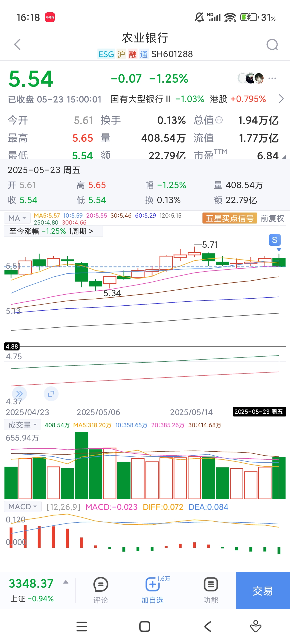Tap the Android recent apps icon

[82, 627]
